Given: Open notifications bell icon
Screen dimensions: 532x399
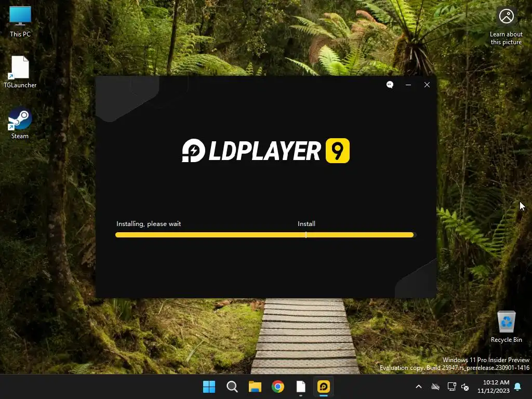Looking at the screenshot, I should tap(518, 387).
